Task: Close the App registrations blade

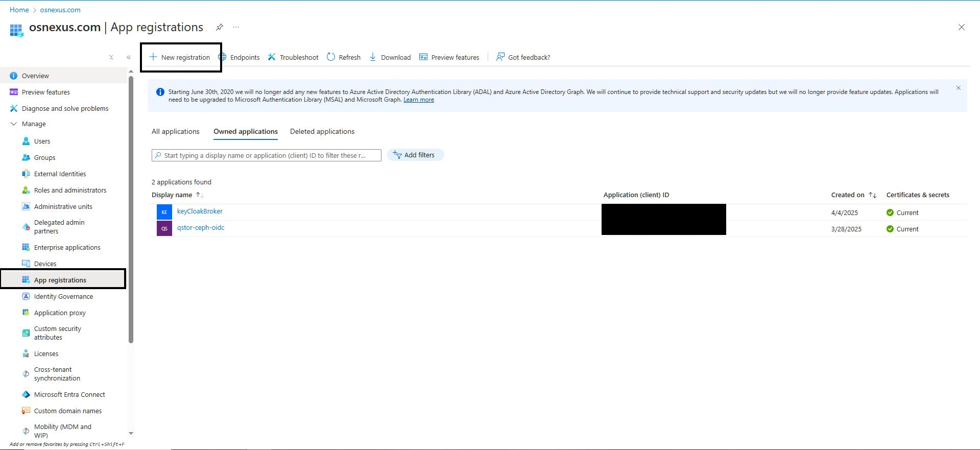Action: point(962,27)
